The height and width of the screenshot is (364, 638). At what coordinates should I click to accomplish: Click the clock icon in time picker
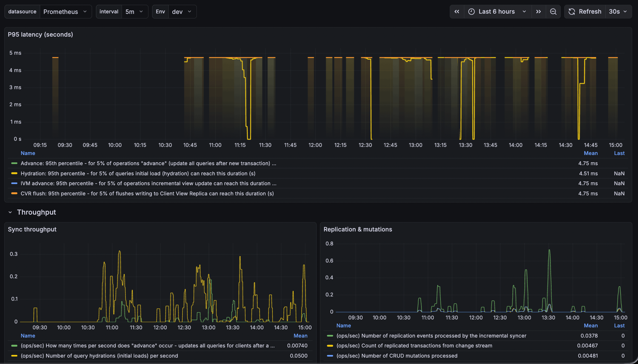(471, 11)
